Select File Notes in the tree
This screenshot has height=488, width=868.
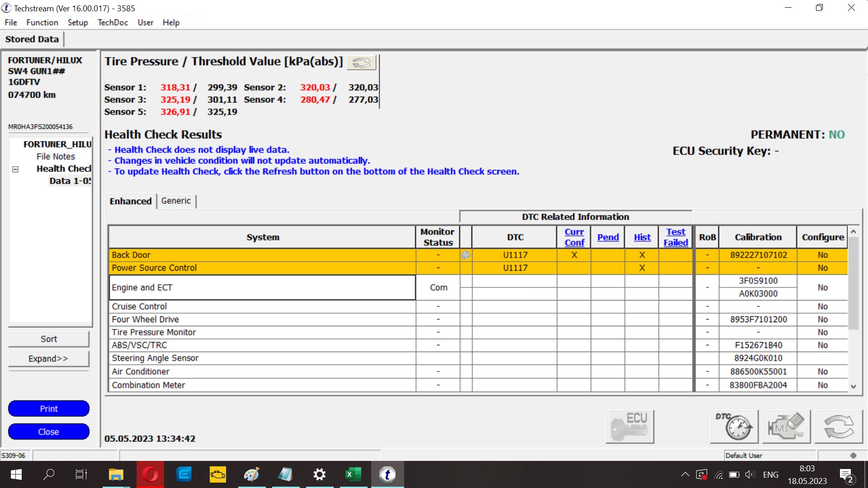pos(56,157)
